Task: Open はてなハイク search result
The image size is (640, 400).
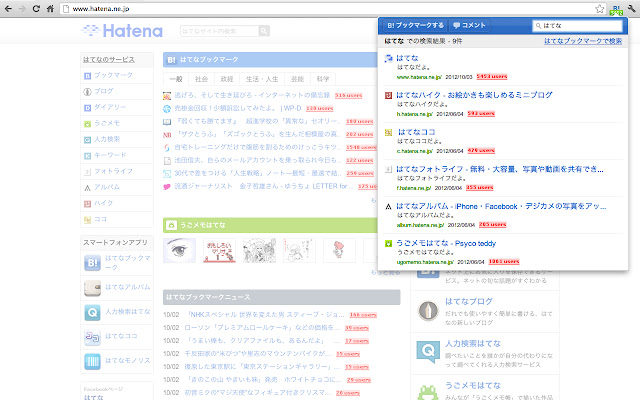Action: point(474,95)
